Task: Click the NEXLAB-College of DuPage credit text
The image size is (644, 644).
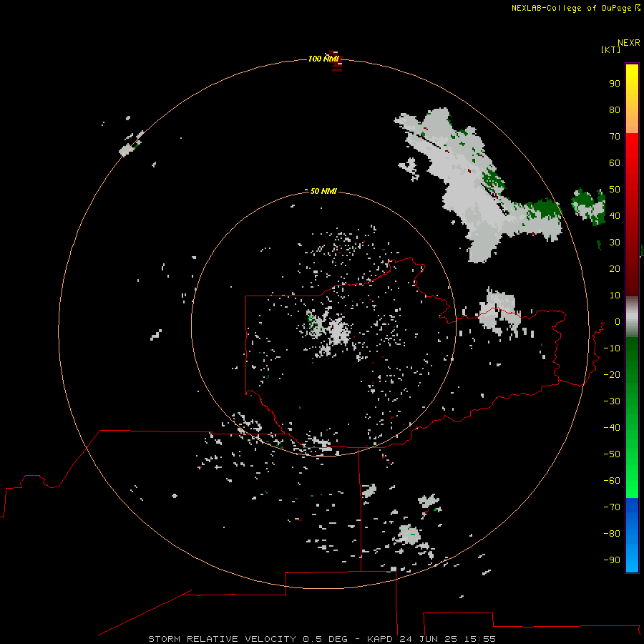Action: pyautogui.click(x=571, y=8)
